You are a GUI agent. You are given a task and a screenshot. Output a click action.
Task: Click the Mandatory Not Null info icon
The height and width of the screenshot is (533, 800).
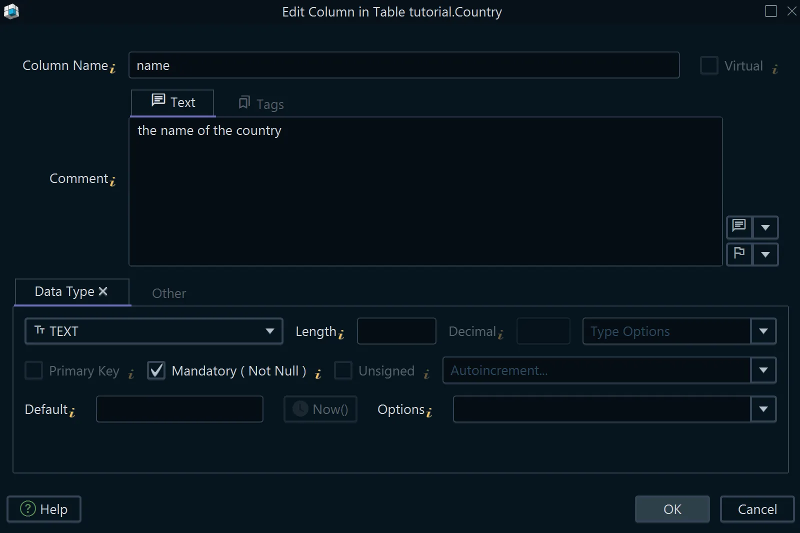click(x=318, y=374)
